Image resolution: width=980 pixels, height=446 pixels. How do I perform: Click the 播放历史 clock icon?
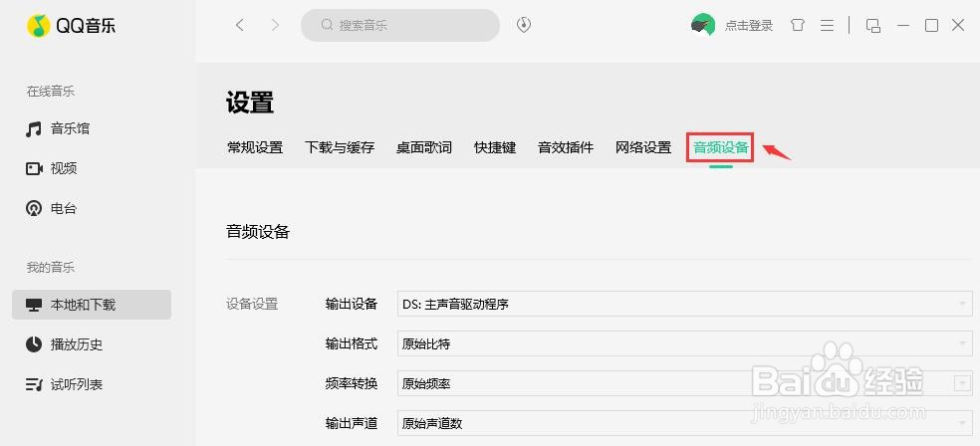[34, 344]
